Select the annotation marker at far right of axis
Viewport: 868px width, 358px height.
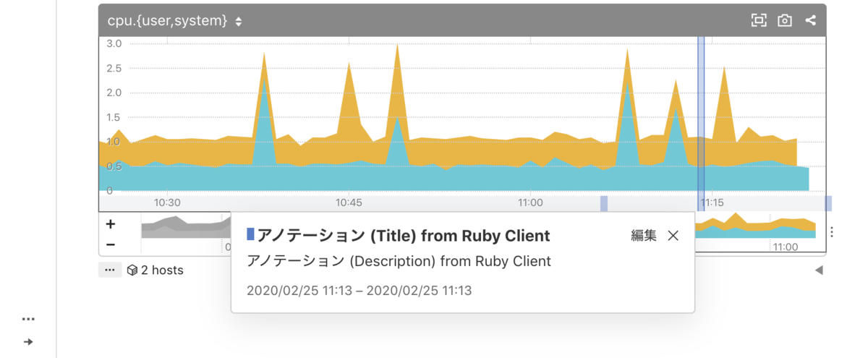(828, 203)
